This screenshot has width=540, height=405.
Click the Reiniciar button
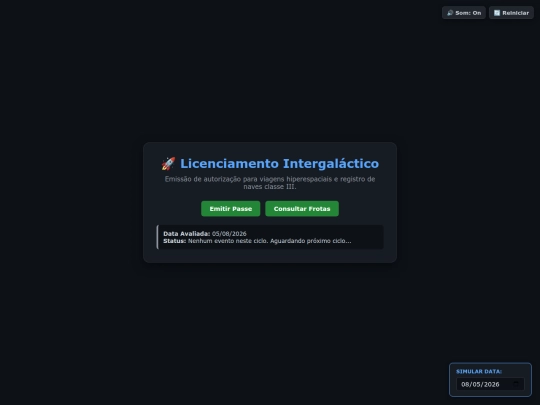(511, 13)
